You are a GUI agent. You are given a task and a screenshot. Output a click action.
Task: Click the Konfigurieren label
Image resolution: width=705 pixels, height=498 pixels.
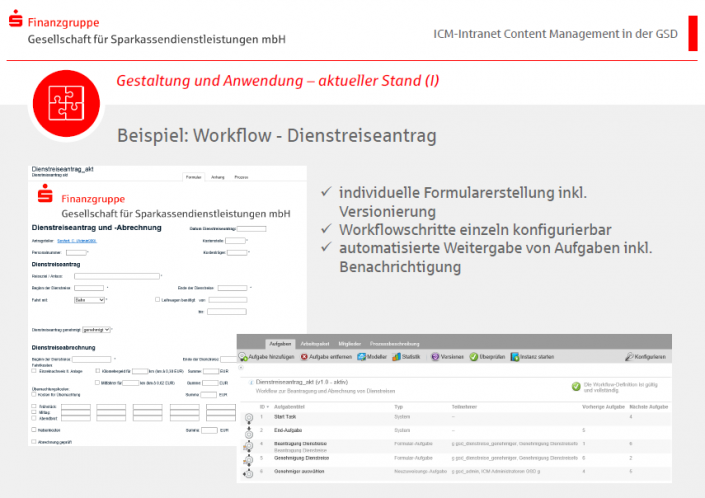pos(650,357)
